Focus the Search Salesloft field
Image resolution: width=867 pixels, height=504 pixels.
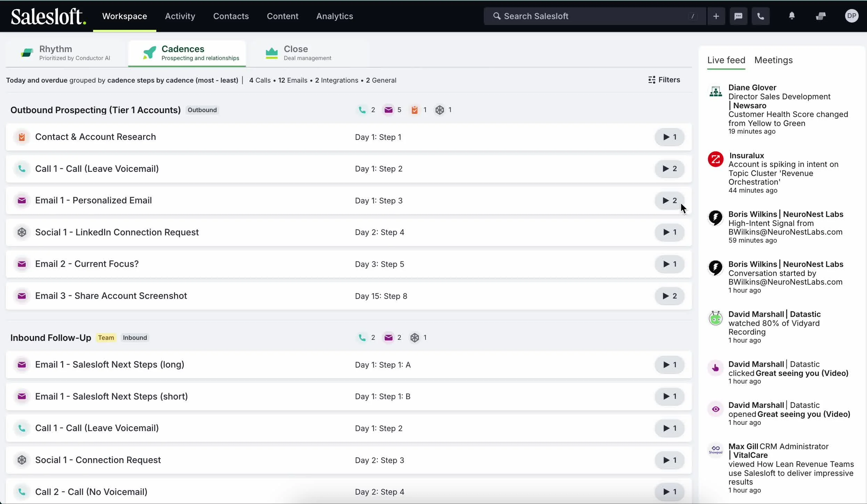pos(595,16)
